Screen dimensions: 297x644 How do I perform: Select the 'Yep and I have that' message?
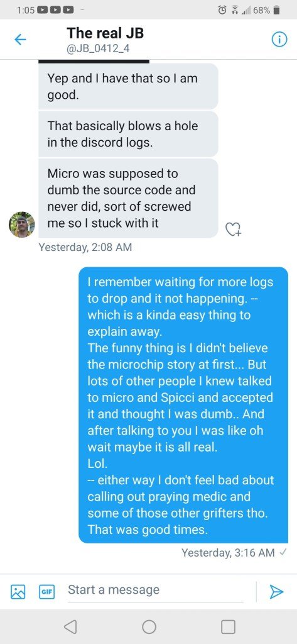(x=128, y=86)
